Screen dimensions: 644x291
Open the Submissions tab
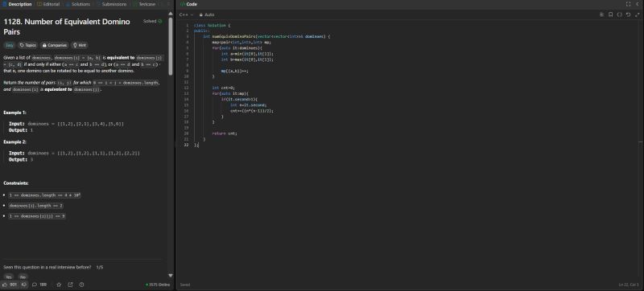[111, 4]
